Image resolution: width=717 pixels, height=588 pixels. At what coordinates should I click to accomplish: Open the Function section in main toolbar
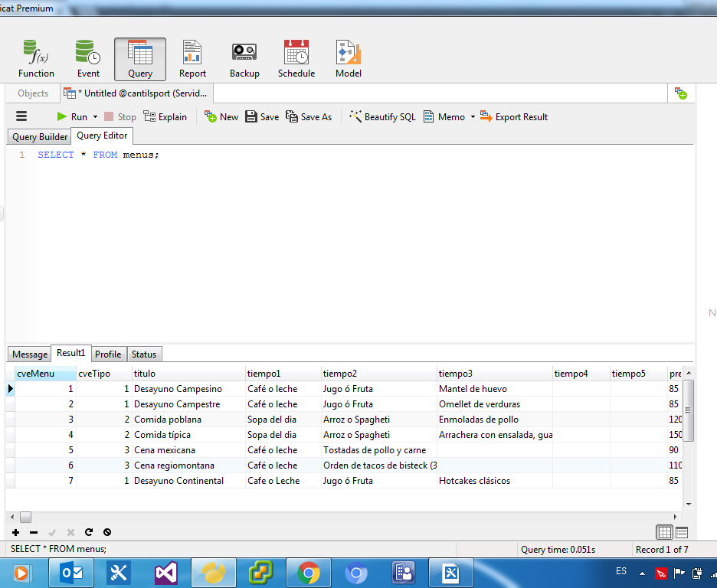(36, 59)
